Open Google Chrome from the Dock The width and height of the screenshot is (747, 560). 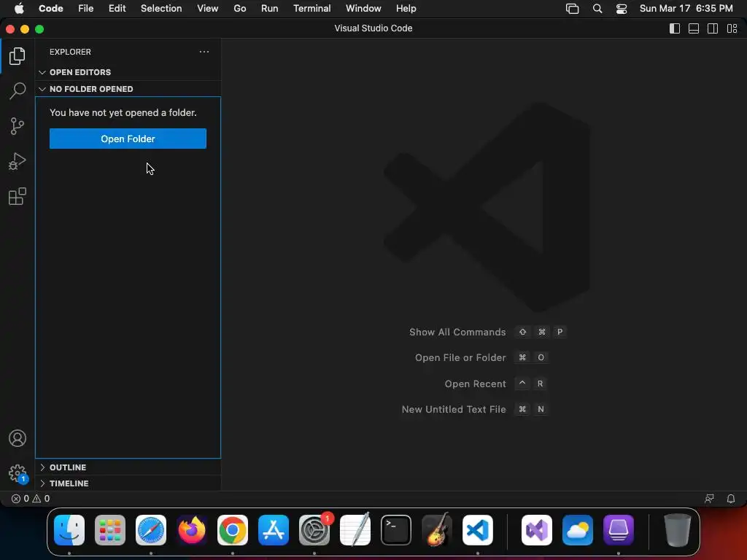click(233, 530)
